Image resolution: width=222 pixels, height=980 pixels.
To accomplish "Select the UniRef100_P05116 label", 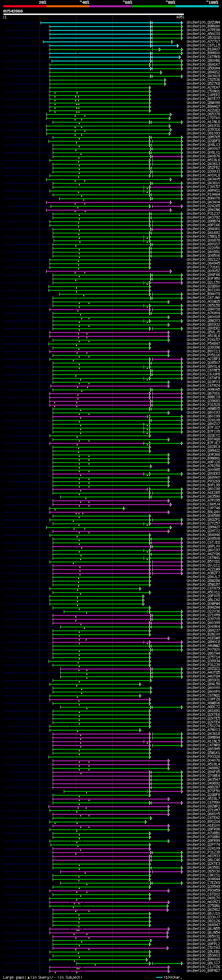I will [203, 355].
